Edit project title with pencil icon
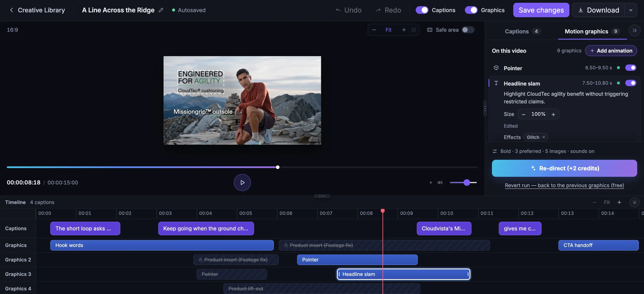Viewport: 644px width, 294px height. 161,10
